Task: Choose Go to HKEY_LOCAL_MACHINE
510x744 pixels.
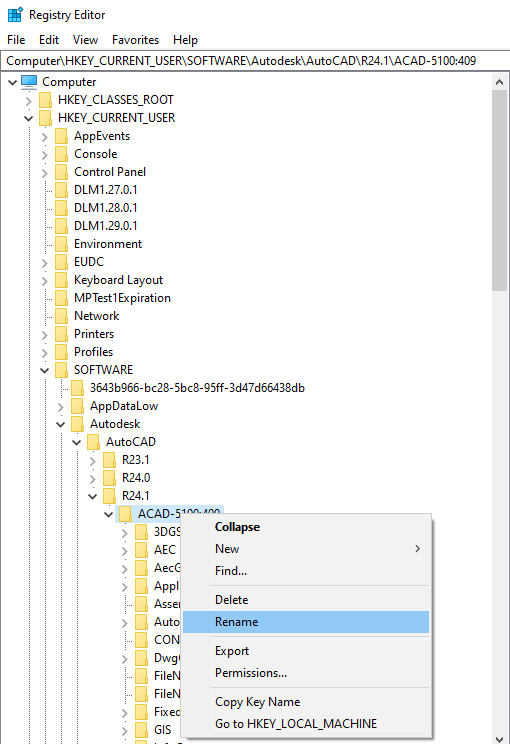Action: pyautogui.click(x=306, y=724)
